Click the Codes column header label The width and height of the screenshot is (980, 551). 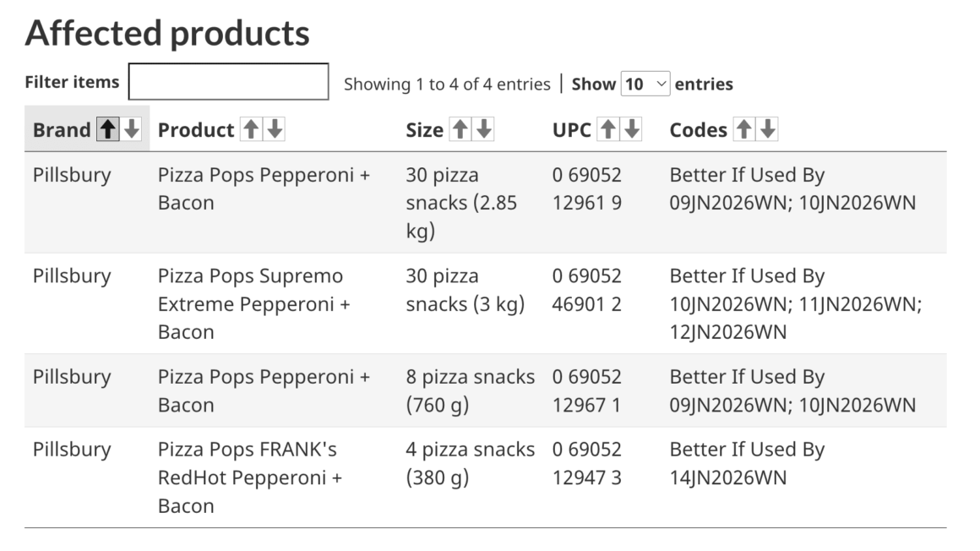(698, 130)
